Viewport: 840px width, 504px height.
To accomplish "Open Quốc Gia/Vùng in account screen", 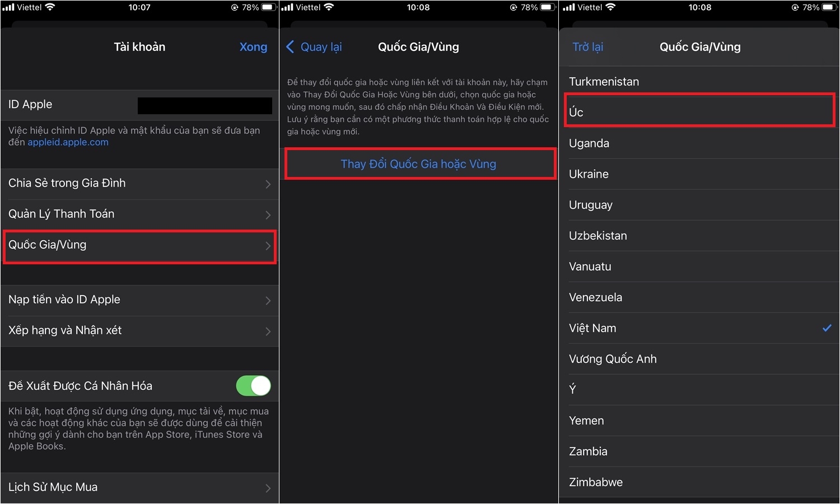I will point(139,245).
